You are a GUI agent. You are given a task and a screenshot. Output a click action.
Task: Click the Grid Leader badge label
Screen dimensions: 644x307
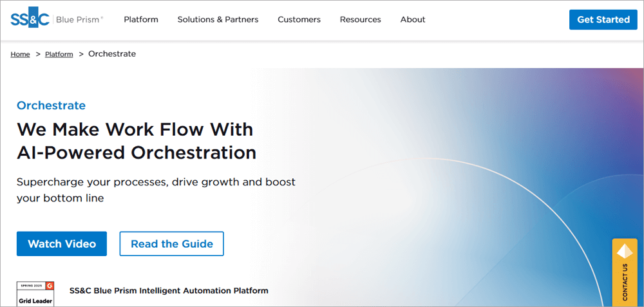[35, 300]
